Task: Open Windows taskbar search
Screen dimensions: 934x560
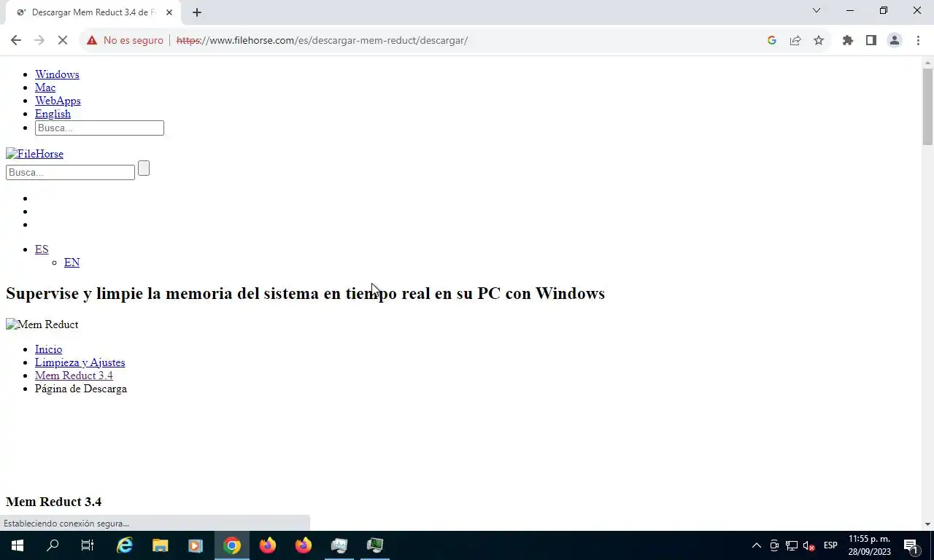Action: [53, 545]
